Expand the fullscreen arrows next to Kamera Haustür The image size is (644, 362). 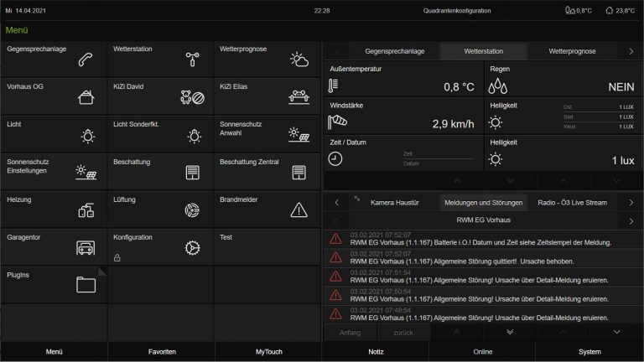[356, 199]
